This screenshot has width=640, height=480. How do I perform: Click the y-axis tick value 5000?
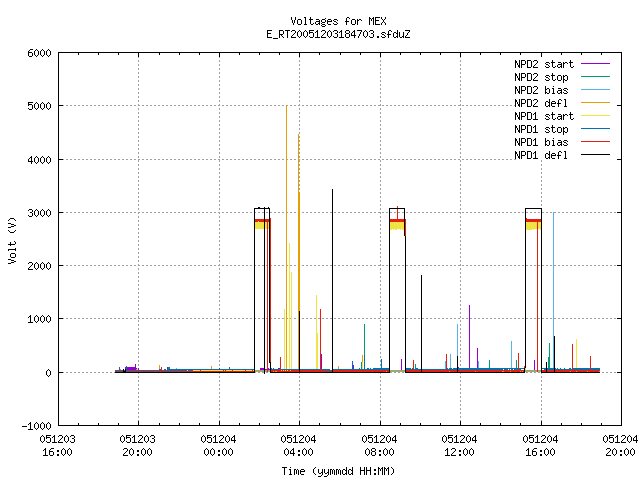(x=39, y=107)
